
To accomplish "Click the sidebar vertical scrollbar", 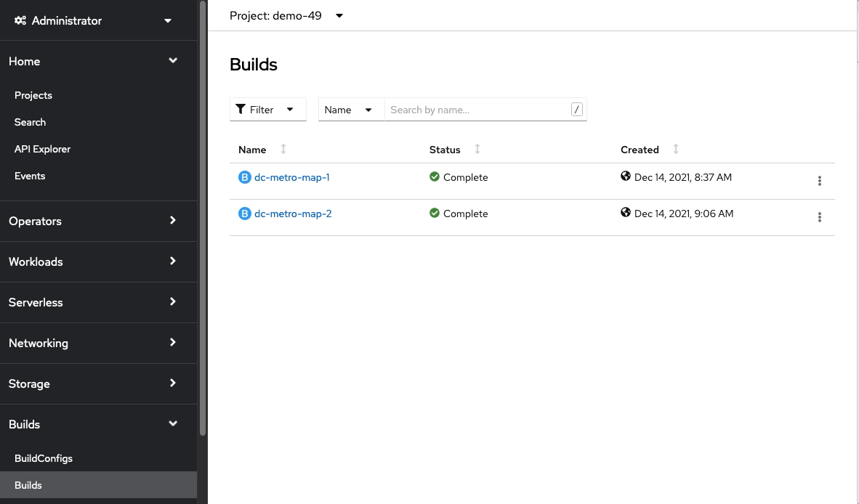I will coord(203,219).
